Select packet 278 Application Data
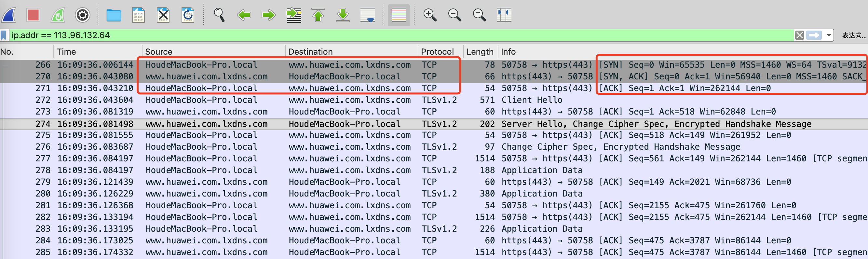This screenshot has height=259, width=868. (434, 170)
